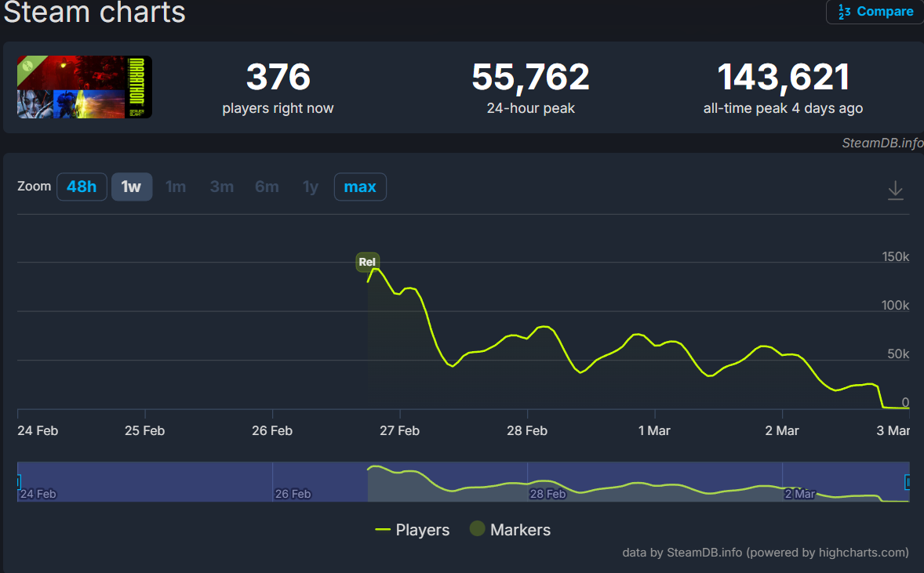Click the Rel release marker on chart

pyautogui.click(x=367, y=262)
